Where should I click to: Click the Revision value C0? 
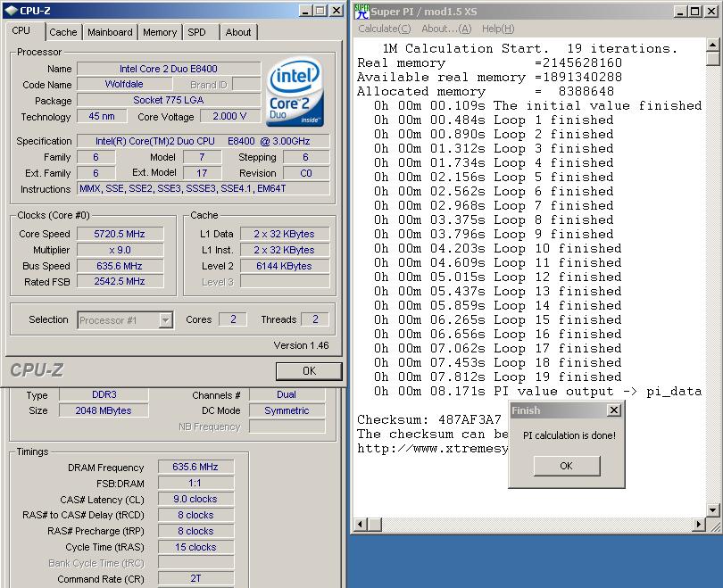pyautogui.click(x=306, y=173)
